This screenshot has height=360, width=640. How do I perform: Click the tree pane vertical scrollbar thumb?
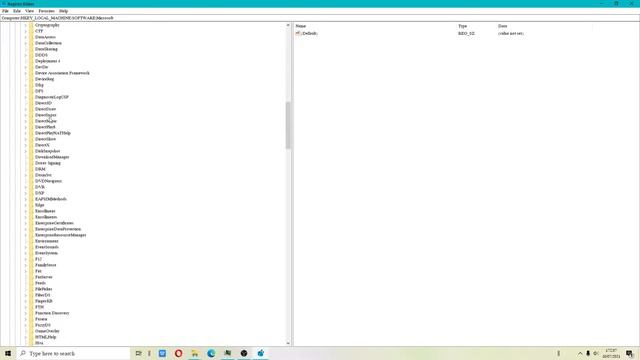point(288,125)
